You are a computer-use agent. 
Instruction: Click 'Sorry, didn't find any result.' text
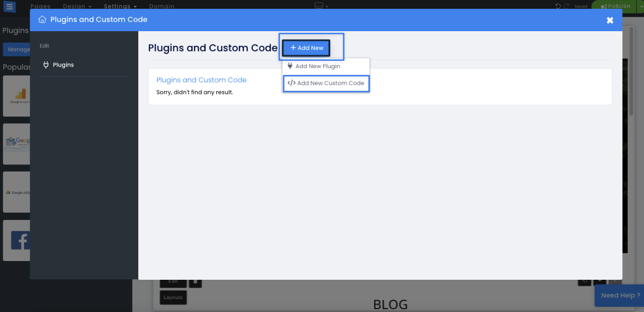(x=195, y=92)
